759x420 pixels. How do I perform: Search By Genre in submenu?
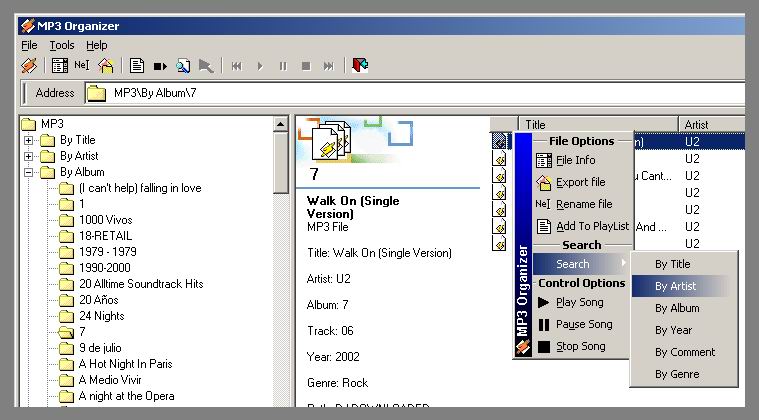point(684,375)
